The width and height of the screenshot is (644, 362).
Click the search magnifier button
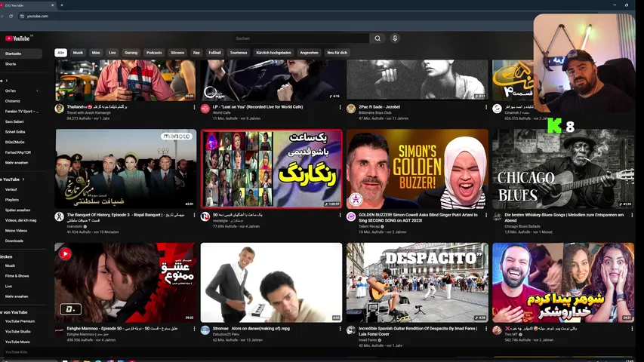[377, 38]
